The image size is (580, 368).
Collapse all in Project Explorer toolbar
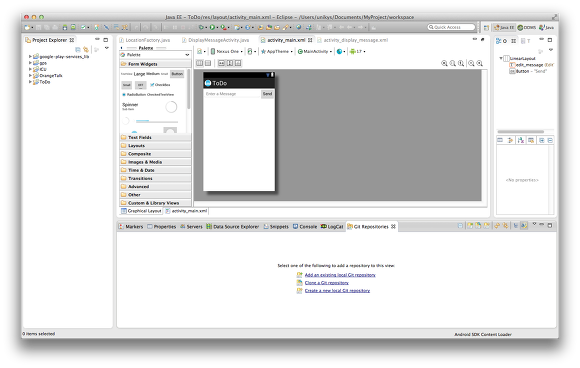(78, 49)
